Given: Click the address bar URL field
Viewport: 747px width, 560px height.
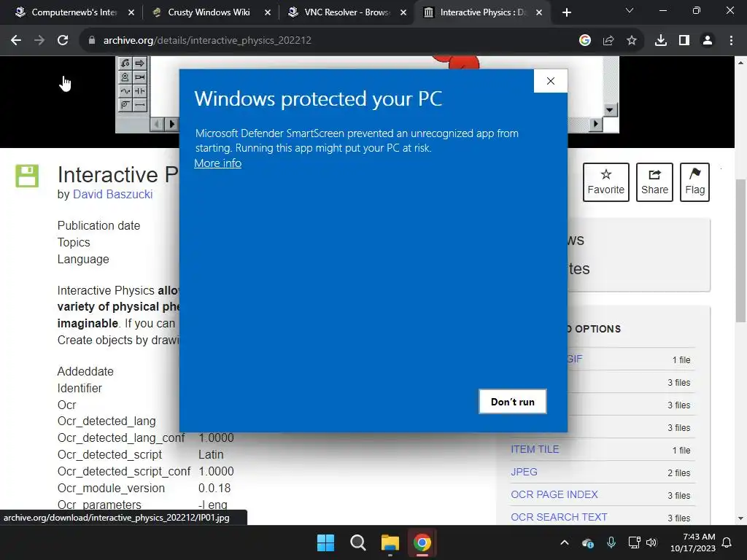Looking at the screenshot, I should [x=329, y=41].
